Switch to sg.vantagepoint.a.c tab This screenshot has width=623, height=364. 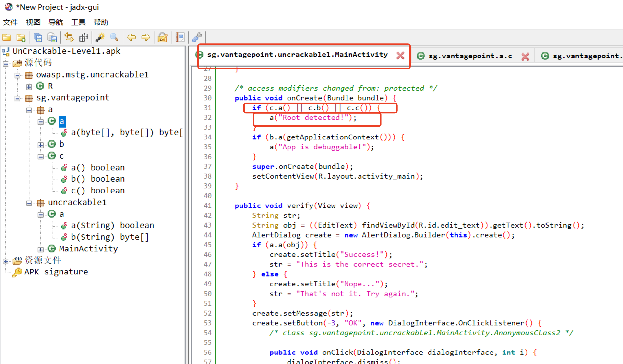pos(470,56)
